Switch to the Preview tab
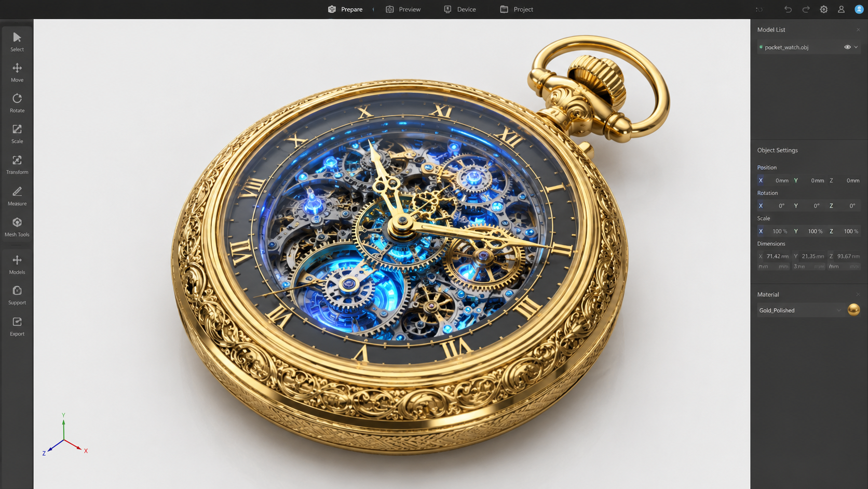Screen dimensions: 868x489 (403, 9)
